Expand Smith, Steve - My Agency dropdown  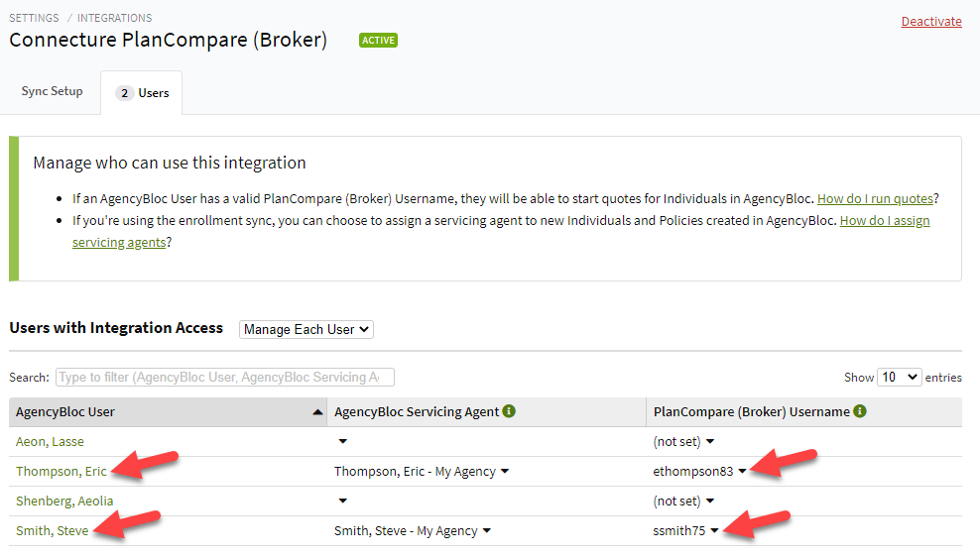point(487,530)
